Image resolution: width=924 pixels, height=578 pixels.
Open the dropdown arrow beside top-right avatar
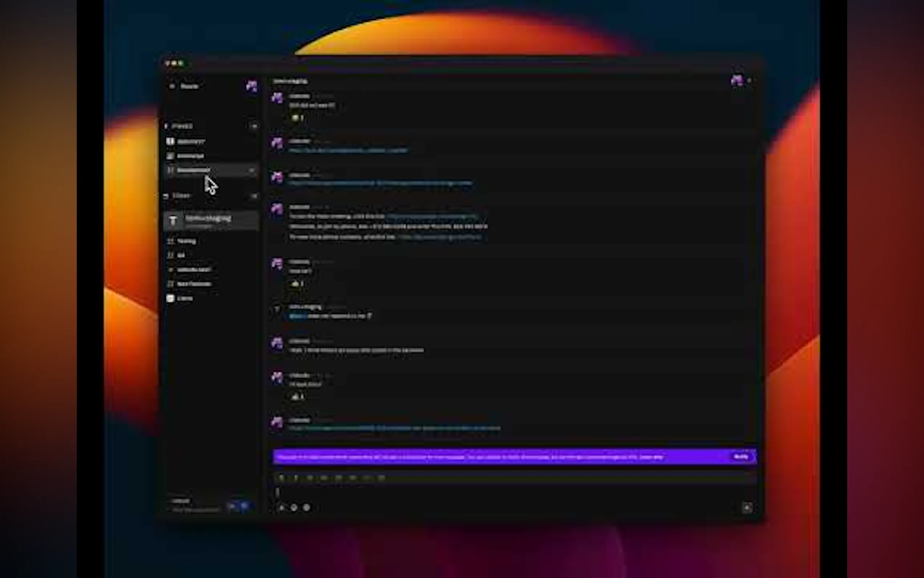click(749, 81)
